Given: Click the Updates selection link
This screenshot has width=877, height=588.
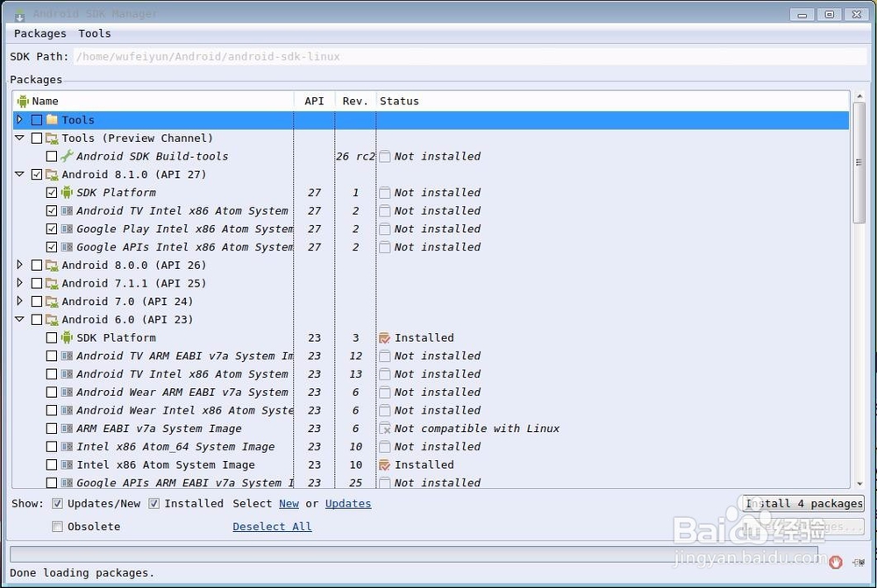Looking at the screenshot, I should [x=348, y=504].
